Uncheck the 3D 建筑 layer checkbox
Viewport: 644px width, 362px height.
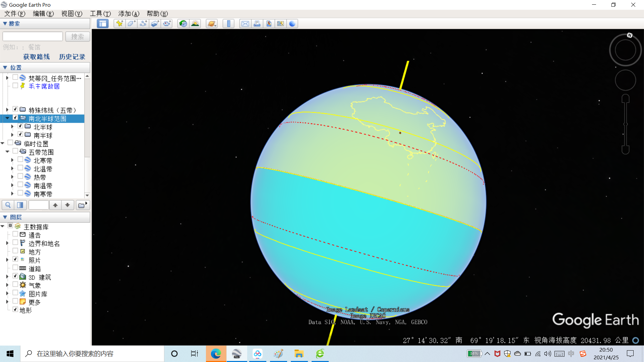point(15,276)
